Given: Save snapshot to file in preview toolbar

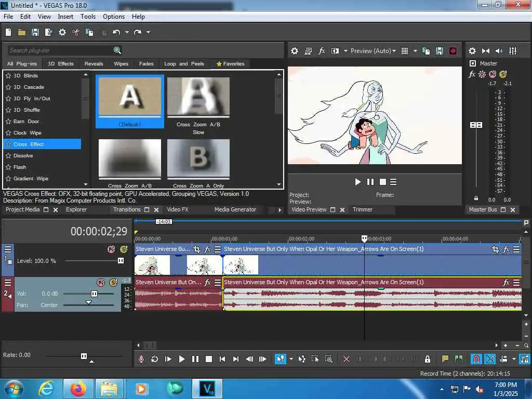Looking at the screenshot, I should 440,51.
